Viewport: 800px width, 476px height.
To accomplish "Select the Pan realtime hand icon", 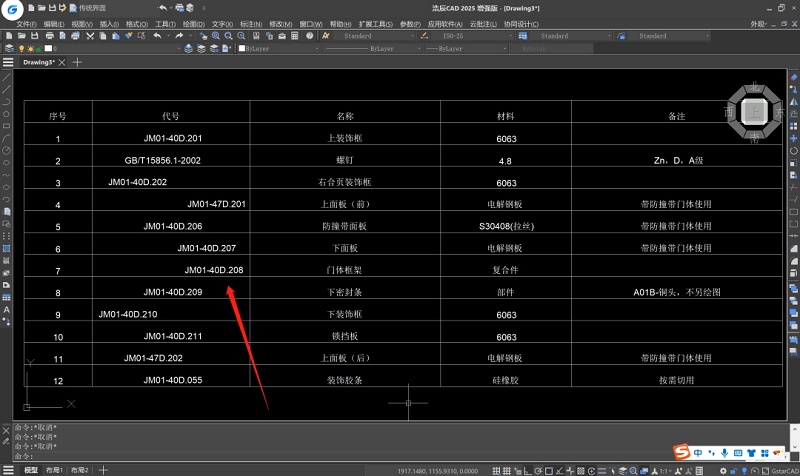I will (x=203, y=36).
